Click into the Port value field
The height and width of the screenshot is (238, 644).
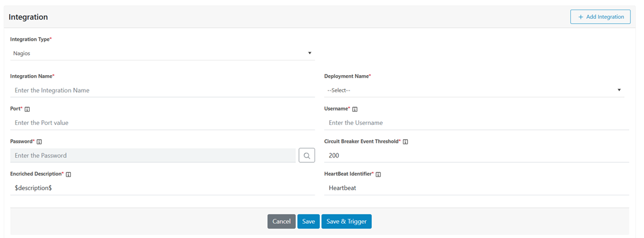point(162,123)
